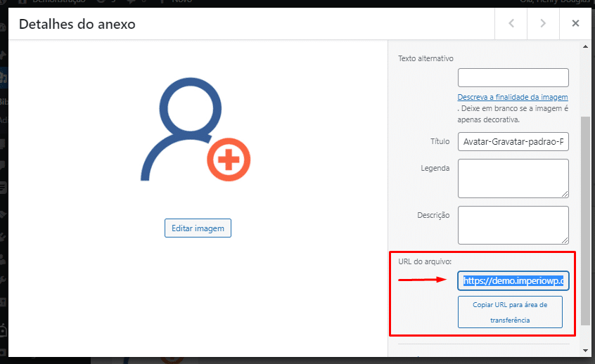
Task: Click the scrollbar up arrow in details panel
Action: (x=585, y=48)
